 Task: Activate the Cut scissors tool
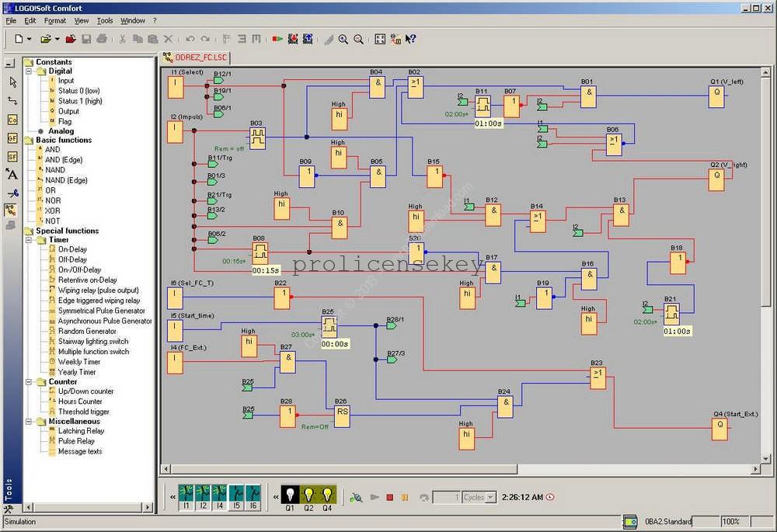click(x=122, y=39)
